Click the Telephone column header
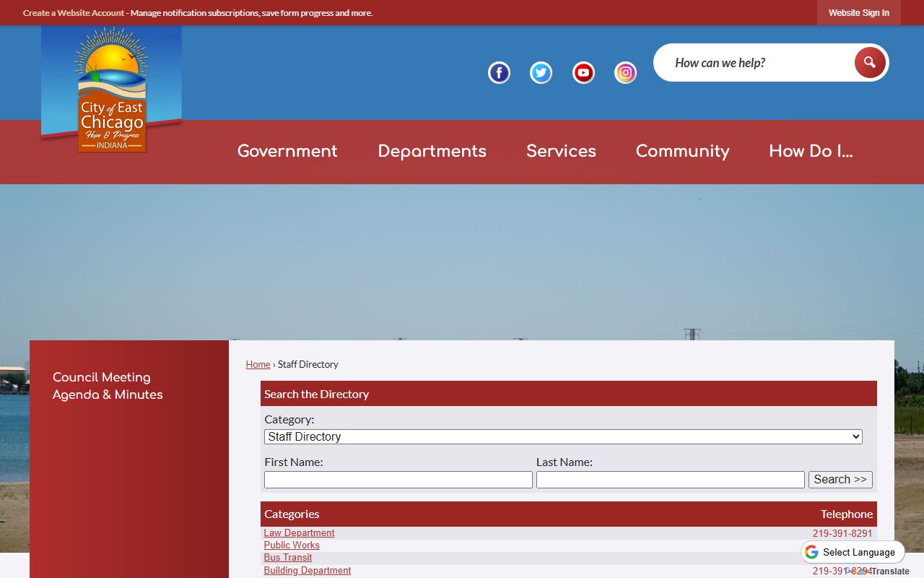The image size is (924, 578). pyautogui.click(x=847, y=514)
